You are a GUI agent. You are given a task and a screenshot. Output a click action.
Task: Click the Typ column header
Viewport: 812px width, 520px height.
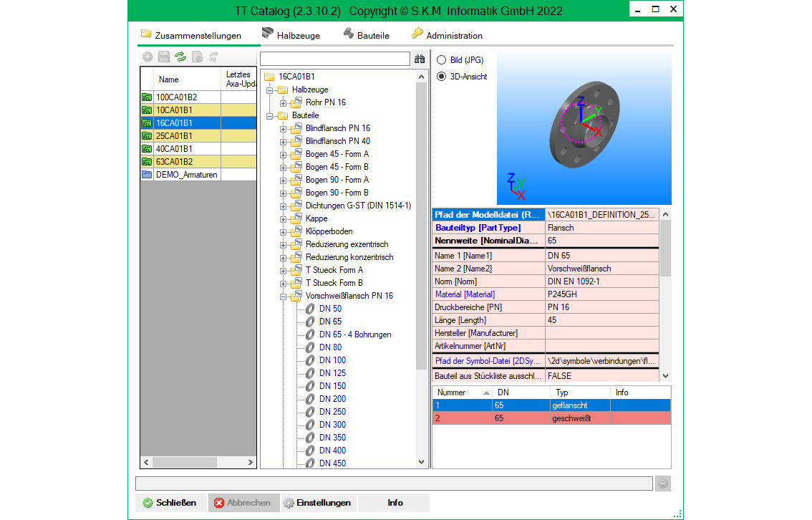580,393
